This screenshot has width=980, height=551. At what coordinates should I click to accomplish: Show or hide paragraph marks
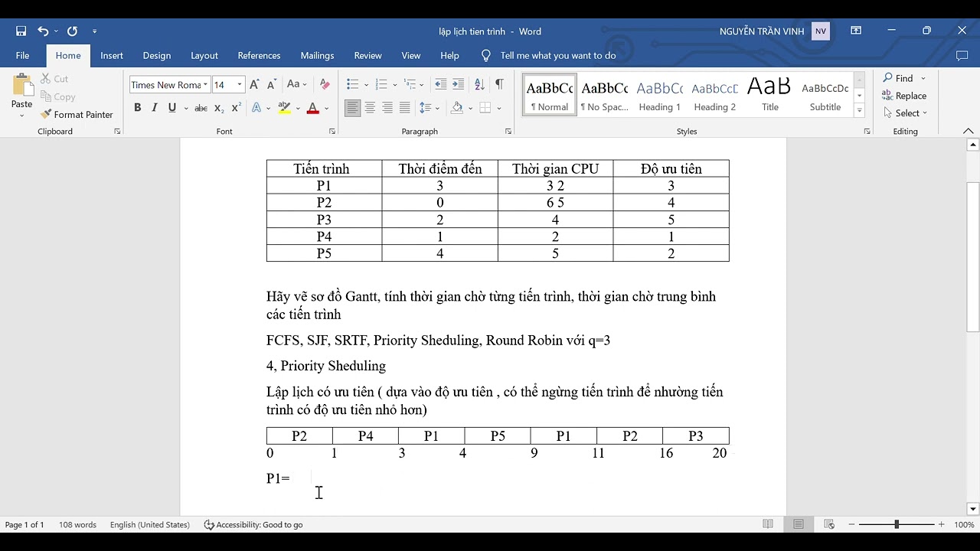coord(499,85)
